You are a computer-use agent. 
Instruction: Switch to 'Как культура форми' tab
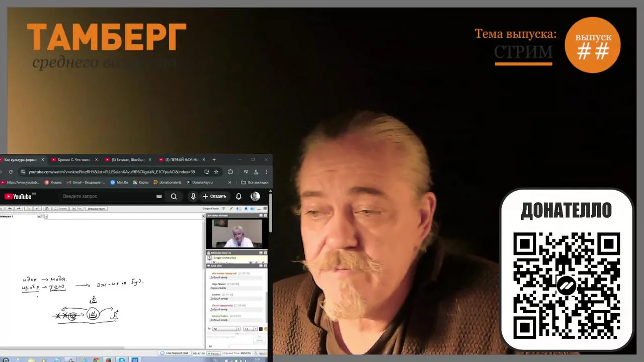click(20, 159)
